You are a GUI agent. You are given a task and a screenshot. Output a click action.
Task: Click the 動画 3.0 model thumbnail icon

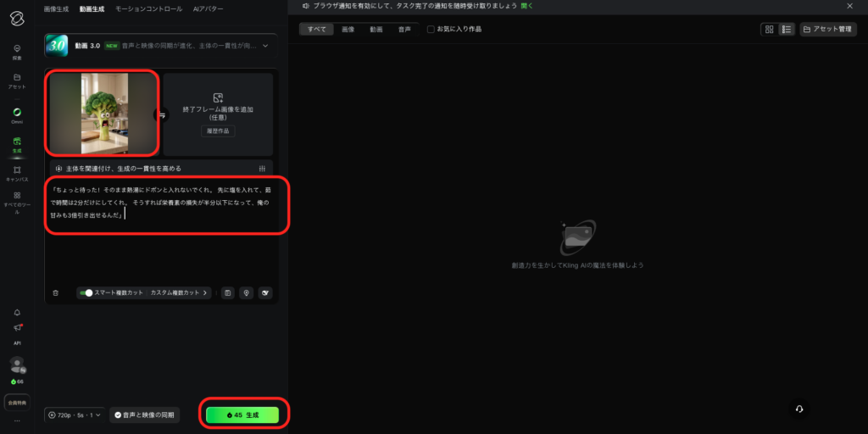click(x=56, y=46)
